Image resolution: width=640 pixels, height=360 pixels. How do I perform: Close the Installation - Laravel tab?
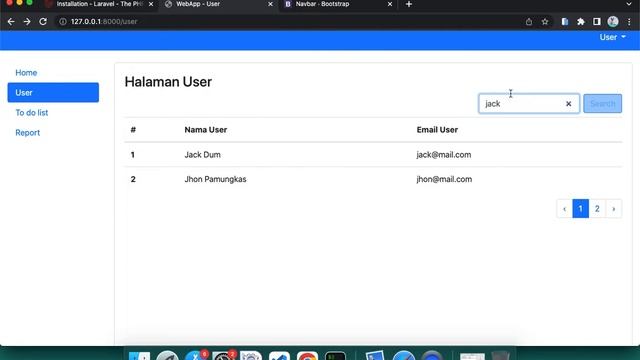(x=151, y=4)
